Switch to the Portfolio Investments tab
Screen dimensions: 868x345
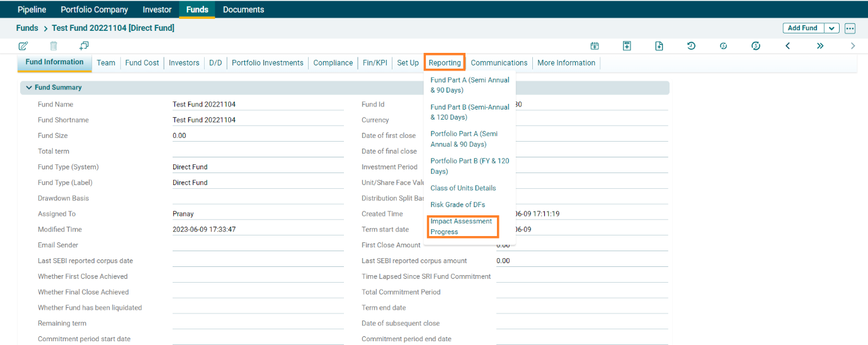pyautogui.click(x=267, y=63)
